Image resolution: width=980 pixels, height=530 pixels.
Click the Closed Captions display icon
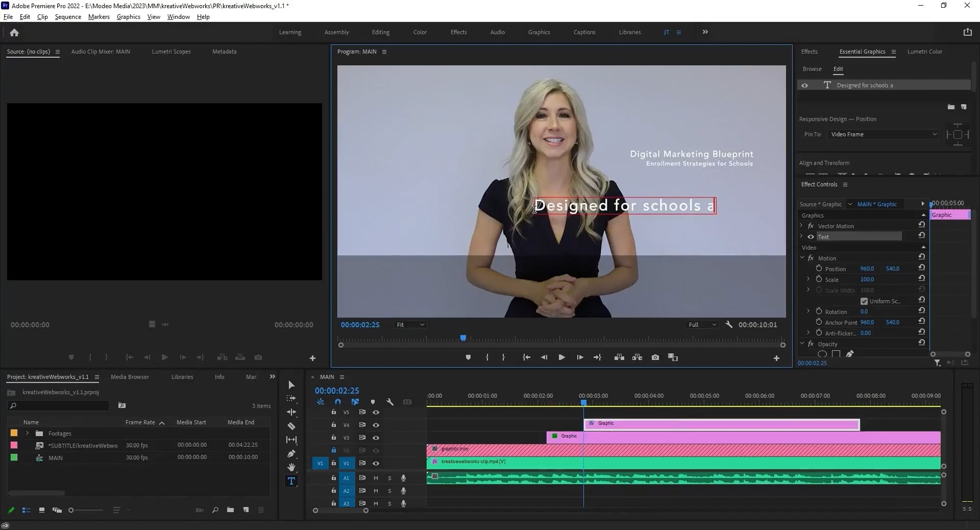click(x=407, y=402)
